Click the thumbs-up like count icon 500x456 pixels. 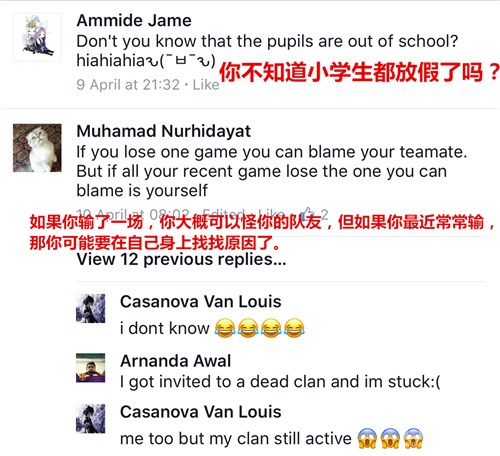308,213
